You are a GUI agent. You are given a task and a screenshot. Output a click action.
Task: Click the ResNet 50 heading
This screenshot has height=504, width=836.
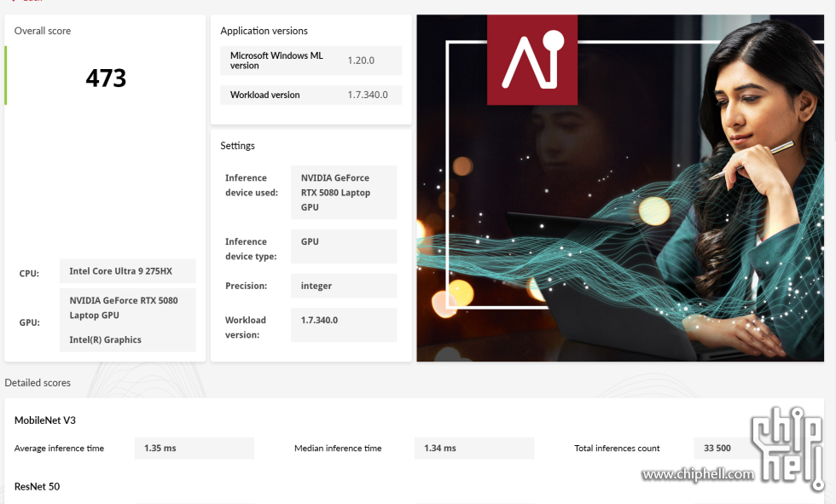[37, 486]
